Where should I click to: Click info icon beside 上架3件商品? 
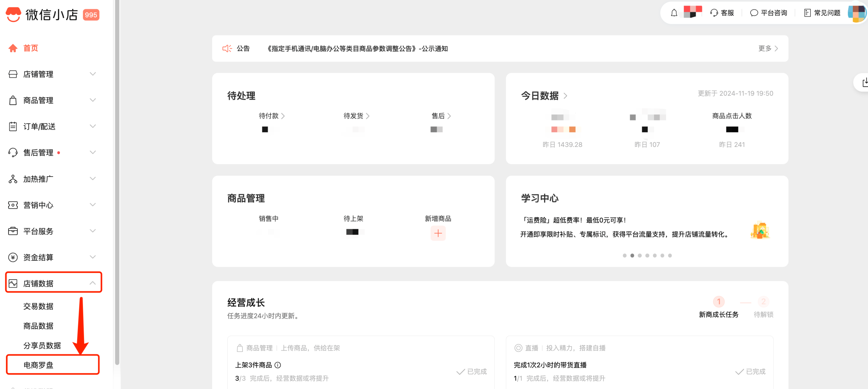pyautogui.click(x=278, y=365)
